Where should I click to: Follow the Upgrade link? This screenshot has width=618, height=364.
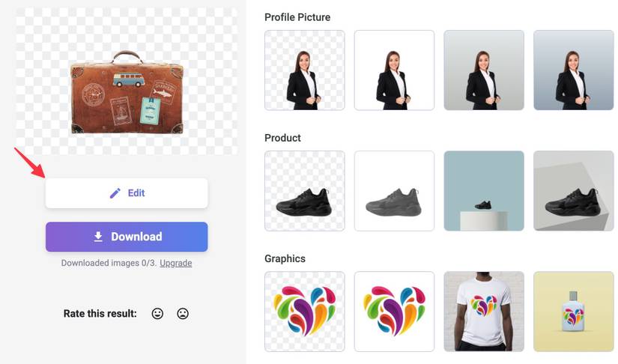(176, 263)
